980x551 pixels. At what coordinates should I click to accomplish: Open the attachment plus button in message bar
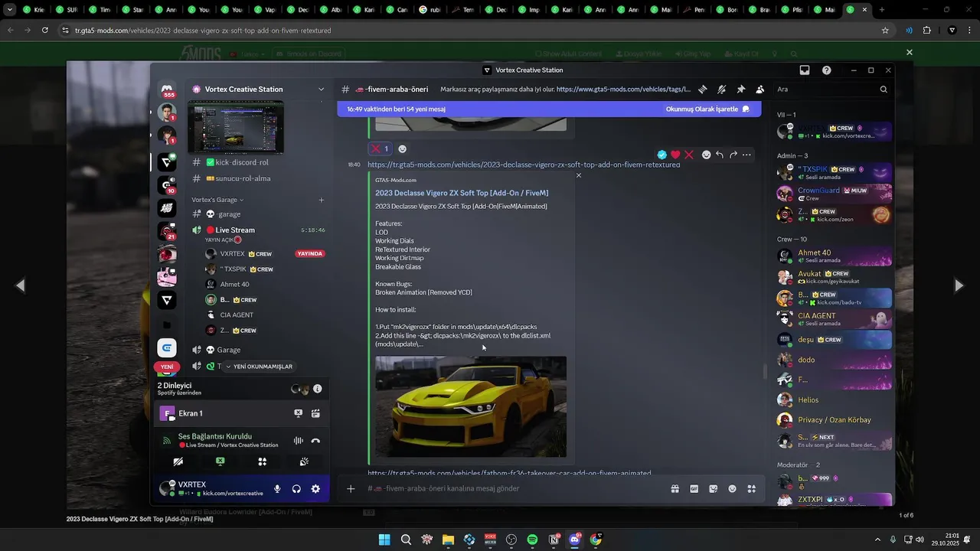pos(351,488)
